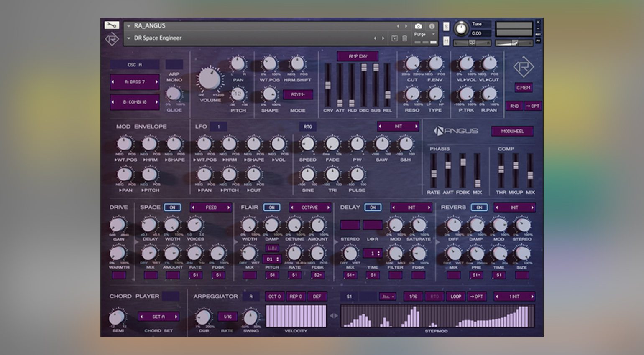Click the C.MEM button

(524, 88)
